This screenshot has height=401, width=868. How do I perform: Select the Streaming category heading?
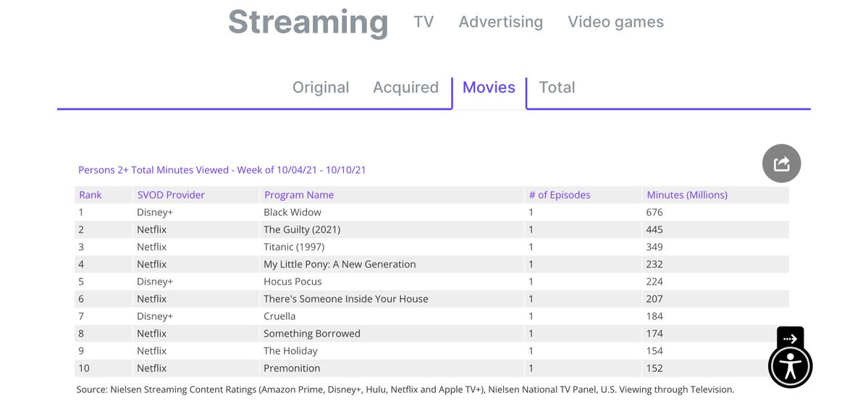click(x=308, y=22)
